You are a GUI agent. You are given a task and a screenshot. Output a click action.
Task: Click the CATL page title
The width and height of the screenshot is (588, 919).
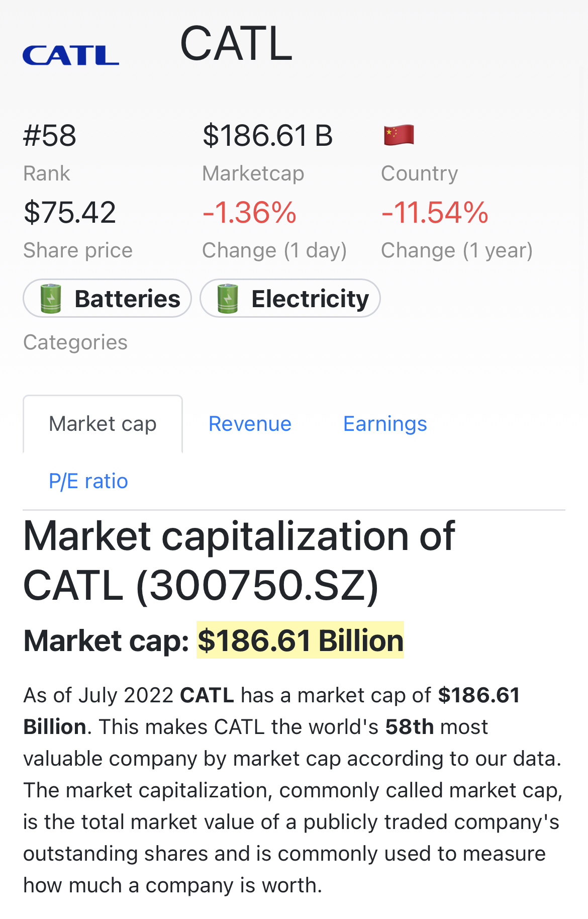236,44
